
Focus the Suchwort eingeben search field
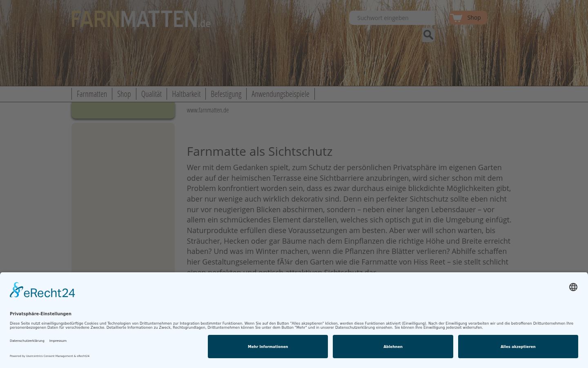[x=392, y=18]
